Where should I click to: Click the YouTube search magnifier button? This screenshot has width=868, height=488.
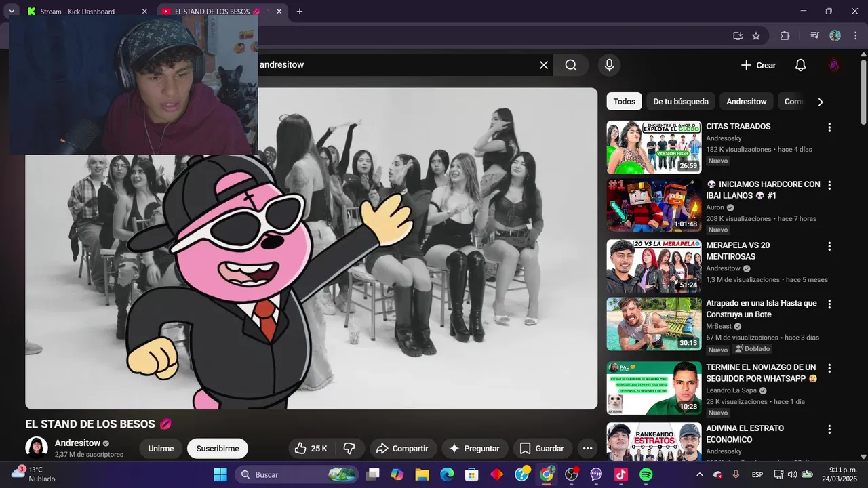click(x=571, y=65)
